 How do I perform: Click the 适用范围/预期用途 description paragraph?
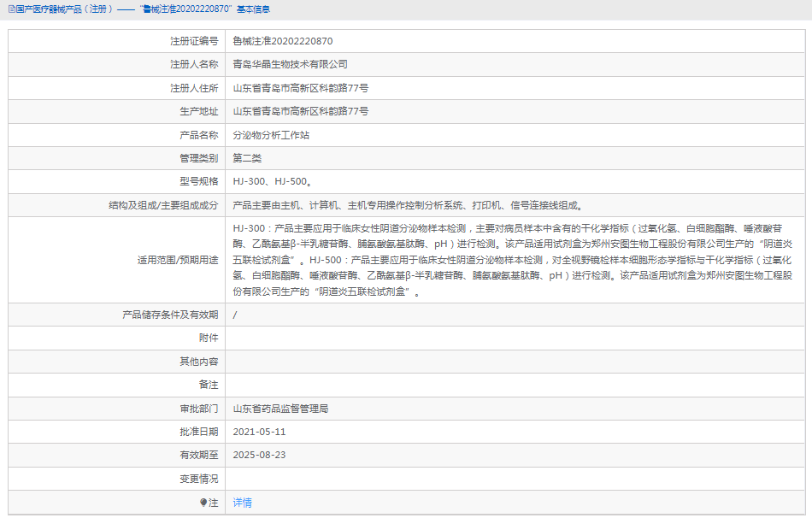[x=513, y=260]
